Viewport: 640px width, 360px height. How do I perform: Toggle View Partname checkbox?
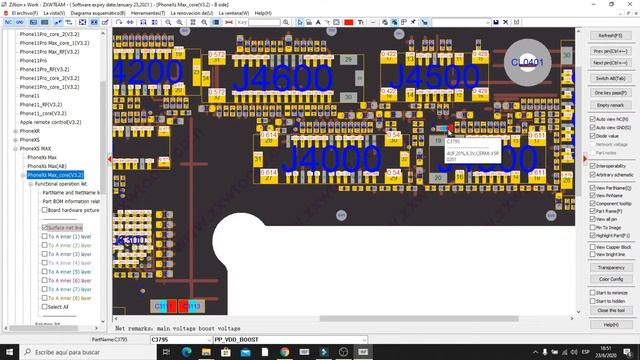point(592,188)
